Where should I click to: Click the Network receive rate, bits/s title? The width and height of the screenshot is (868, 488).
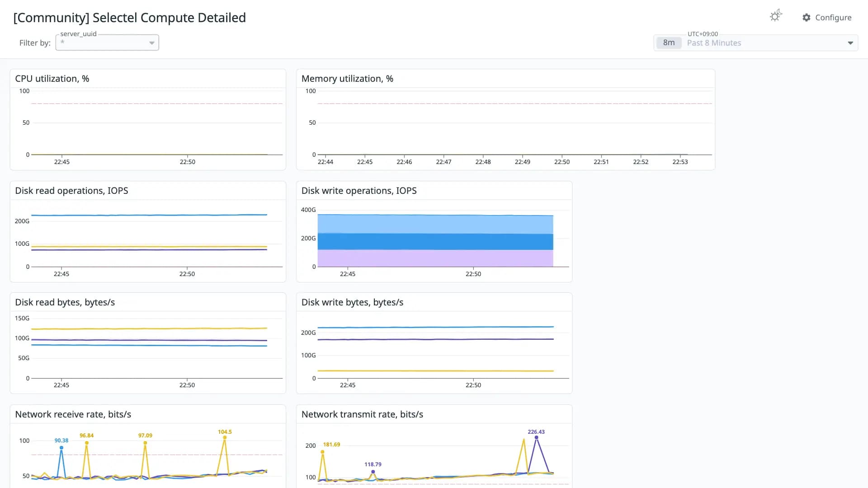[73, 414]
